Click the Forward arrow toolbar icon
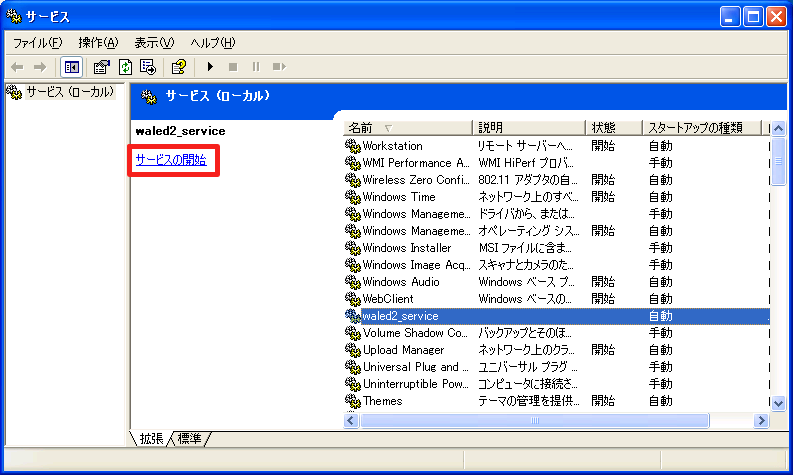Screen dimensions: 793x475 point(40,67)
